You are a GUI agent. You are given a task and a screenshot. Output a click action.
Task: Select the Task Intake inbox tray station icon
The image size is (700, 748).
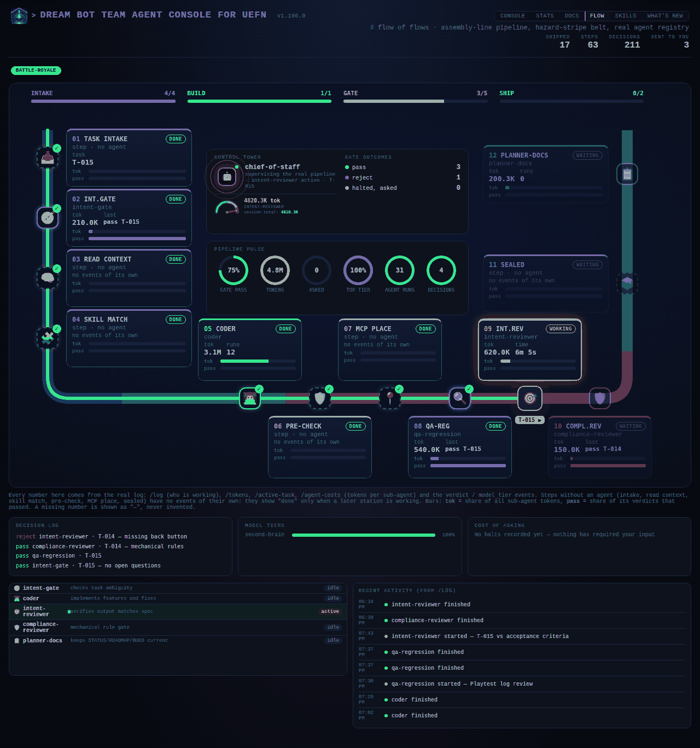pyautogui.click(x=48, y=158)
